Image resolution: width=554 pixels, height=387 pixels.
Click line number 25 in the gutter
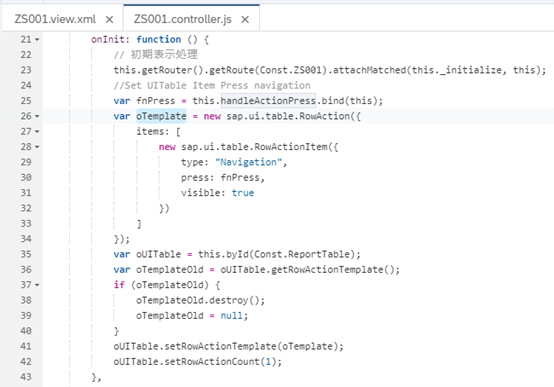[26, 101]
